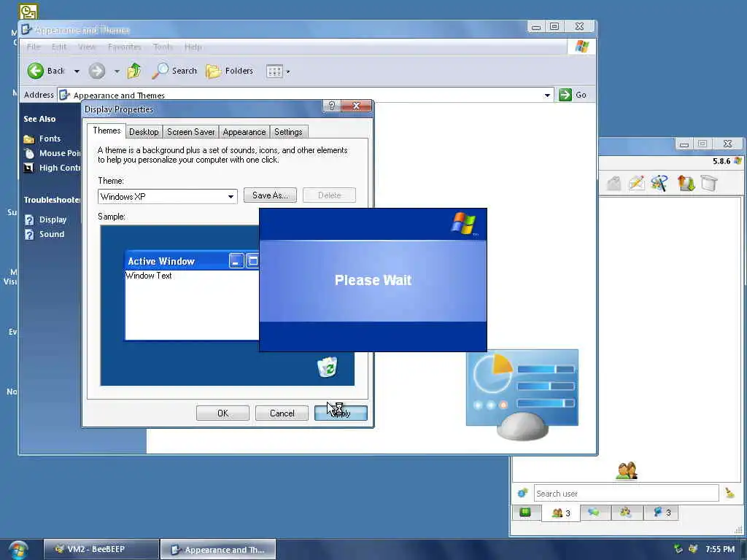Click the broom clear icon beside Search user
Screen dimensions: 747x560
coord(729,494)
